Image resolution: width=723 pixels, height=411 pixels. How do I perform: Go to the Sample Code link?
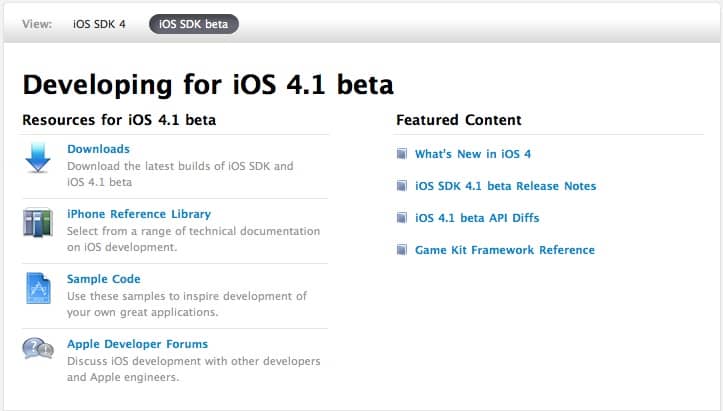coord(103,279)
